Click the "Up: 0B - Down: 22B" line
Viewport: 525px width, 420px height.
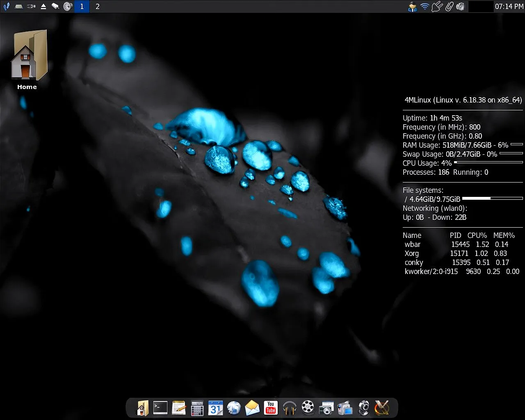coord(434,217)
